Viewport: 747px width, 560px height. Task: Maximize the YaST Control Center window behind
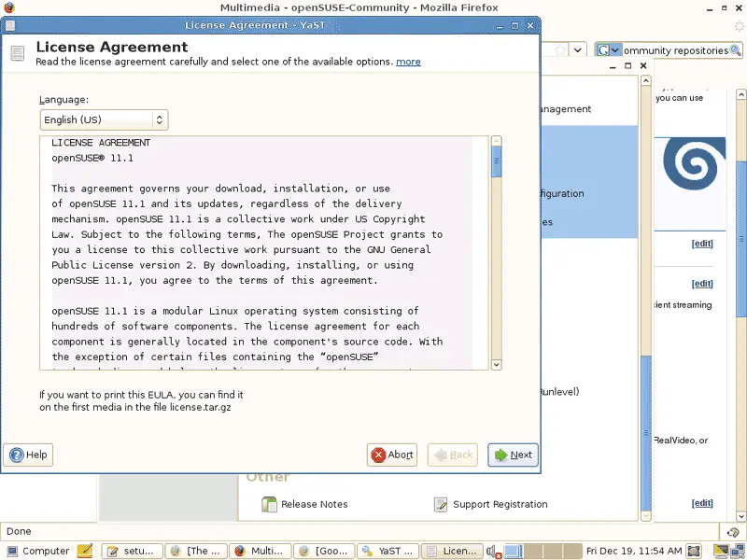[x=627, y=65]
